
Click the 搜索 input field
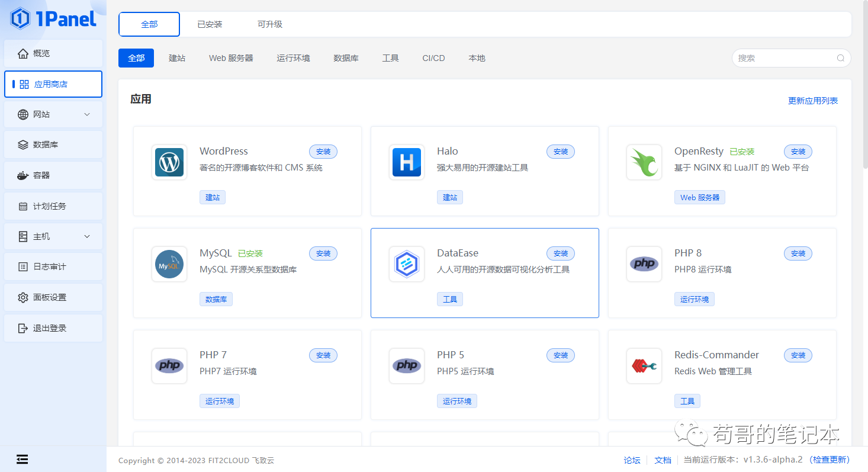792,58
